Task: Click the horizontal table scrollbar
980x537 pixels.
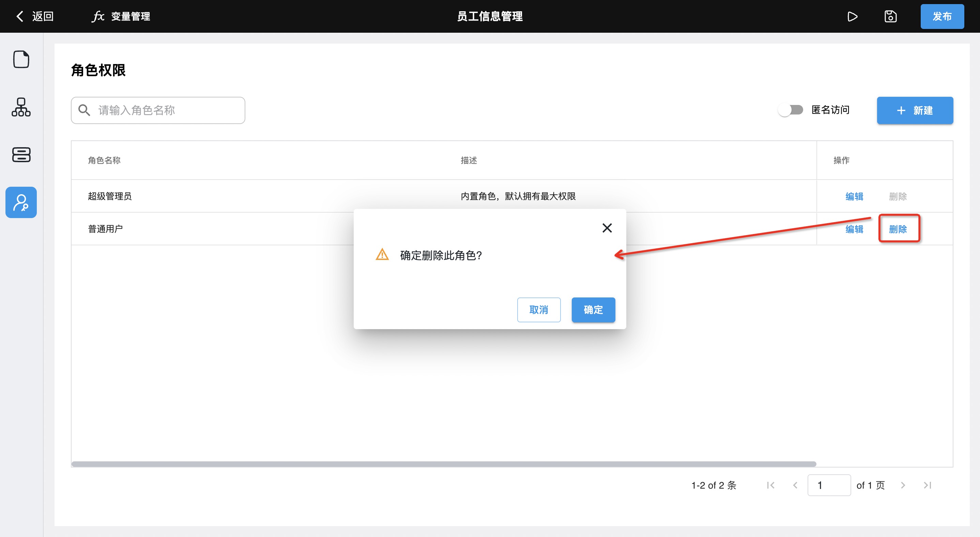Action: [444, 464]
